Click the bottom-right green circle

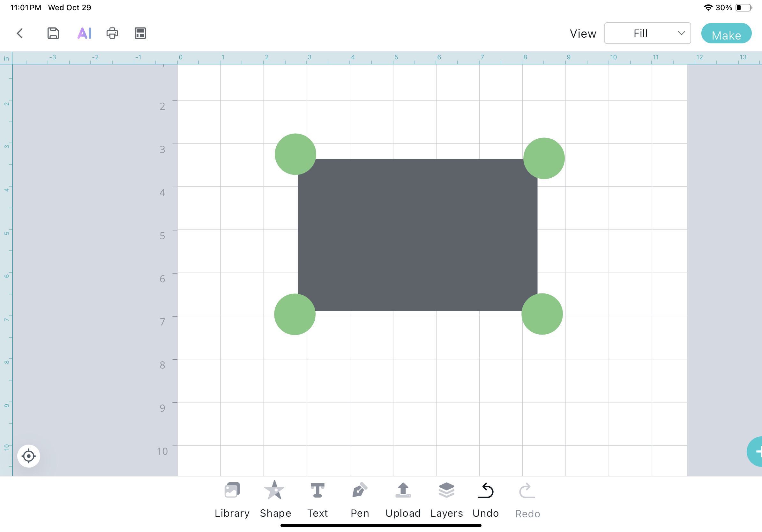point(542,314)
